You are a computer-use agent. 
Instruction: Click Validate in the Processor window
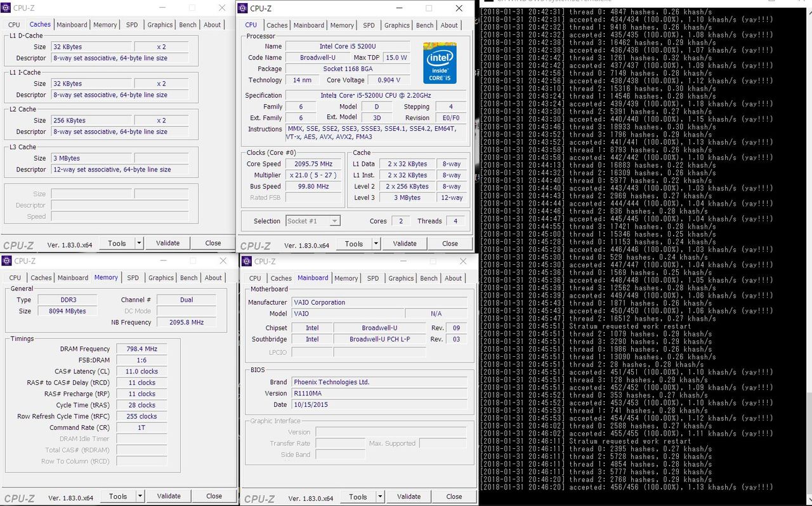tap(405, 244)
